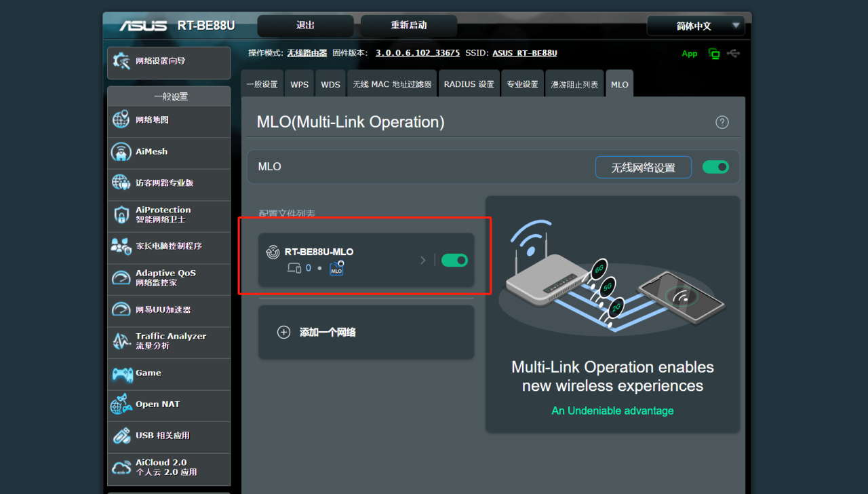This screenshot has height=494, width=868.
Task: Select the WDS tab
Action: [331, 84]
